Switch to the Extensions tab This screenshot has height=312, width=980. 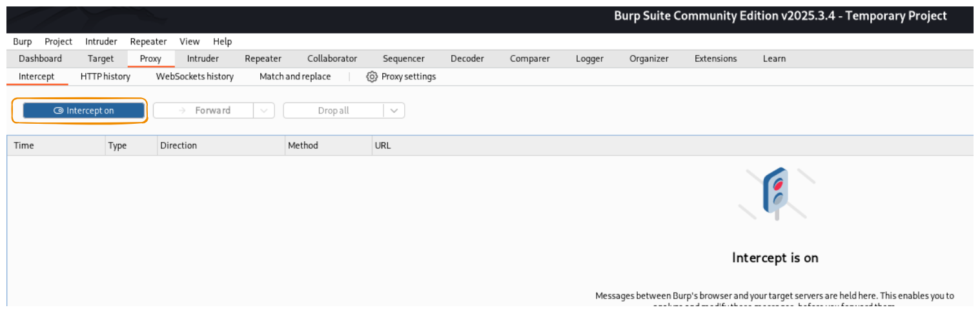[715, 59]
